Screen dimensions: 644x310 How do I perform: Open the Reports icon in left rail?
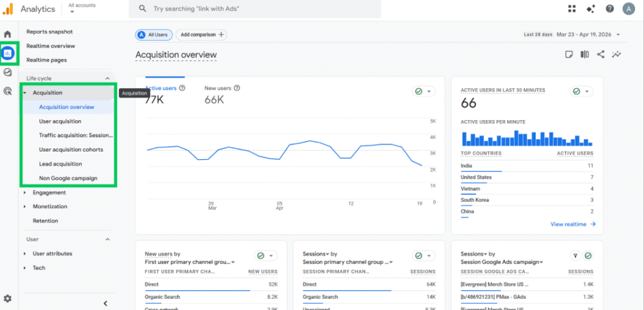point(8,53)
